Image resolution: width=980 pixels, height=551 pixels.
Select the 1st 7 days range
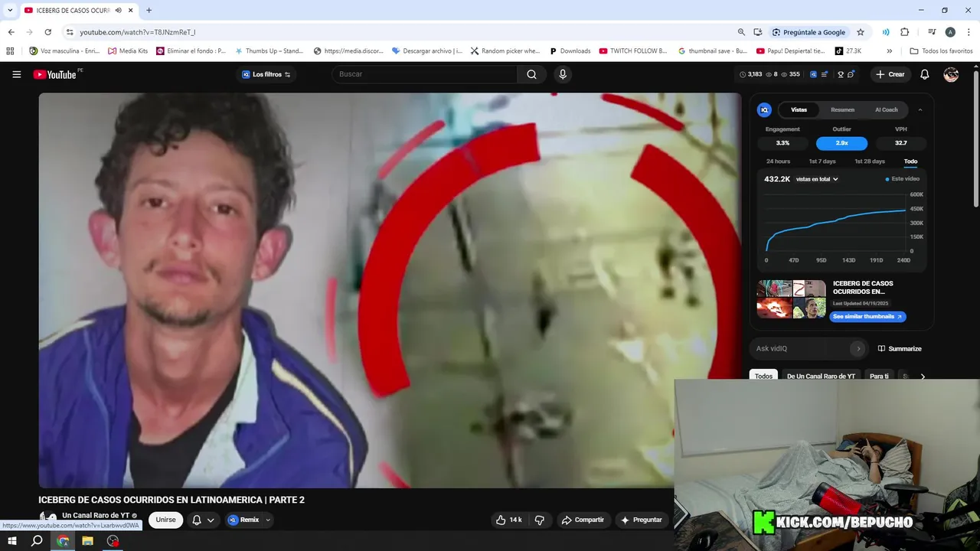pos(822,161)
